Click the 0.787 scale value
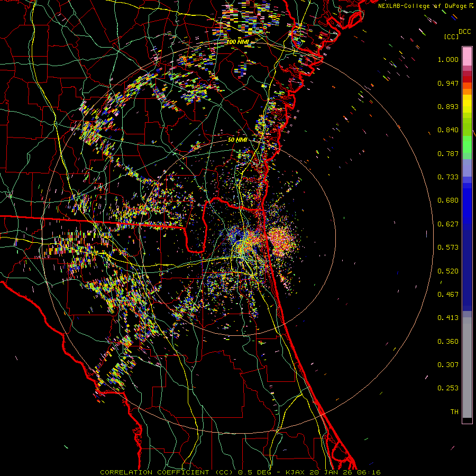 448,153
